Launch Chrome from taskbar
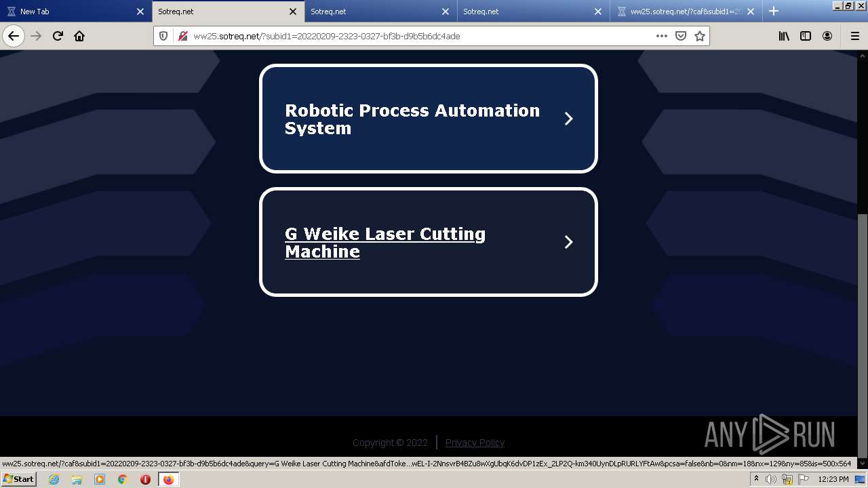 click(x=123, y=479)
